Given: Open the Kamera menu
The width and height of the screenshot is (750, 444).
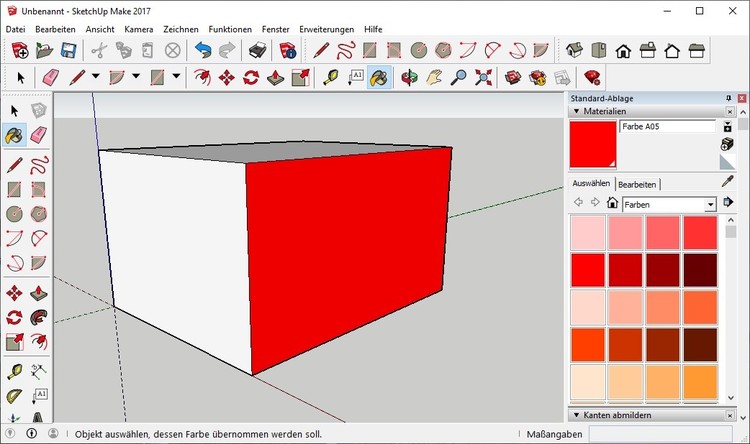Looking at the screenshot, I should (138, 29).
